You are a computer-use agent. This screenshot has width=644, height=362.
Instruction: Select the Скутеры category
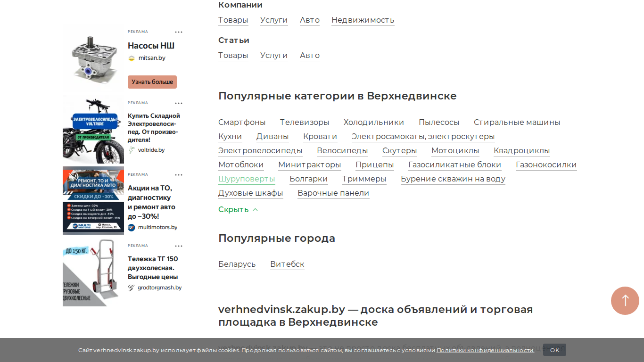point(400,151)
